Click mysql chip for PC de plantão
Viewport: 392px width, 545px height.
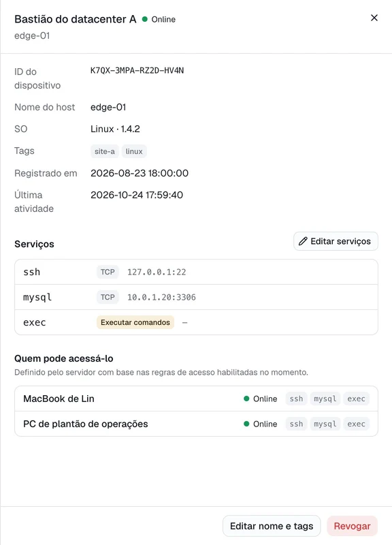point(325,424)
